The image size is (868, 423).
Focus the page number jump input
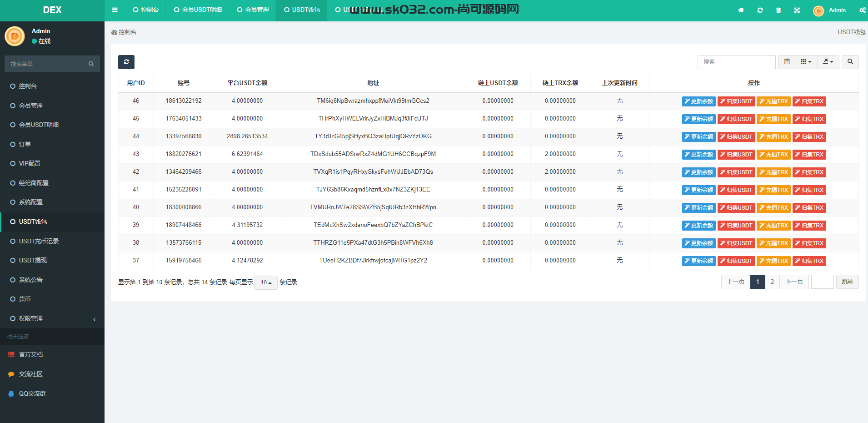click(x=823, y=282)
